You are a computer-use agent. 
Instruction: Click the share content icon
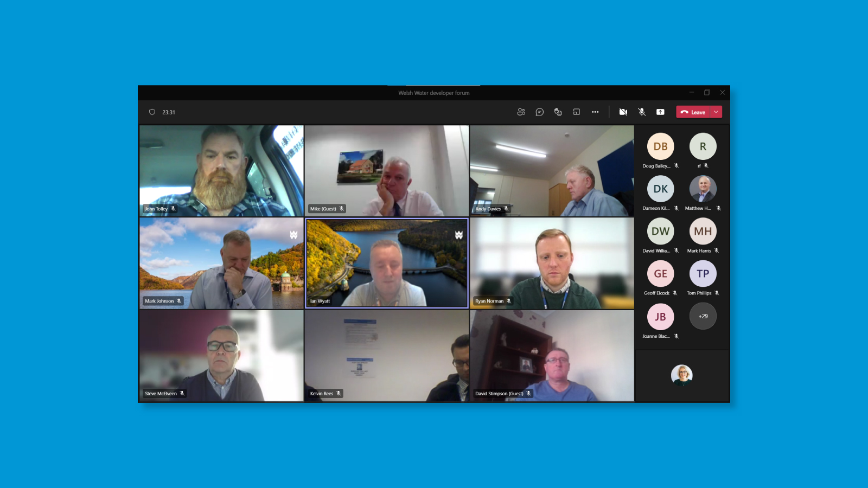point(660,112)
